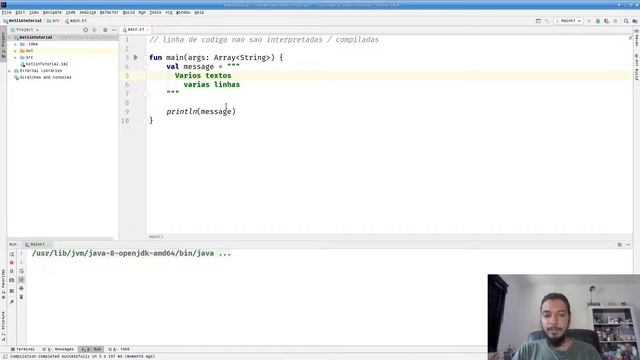Open the Structure vertical side tab

pos(3,326)
